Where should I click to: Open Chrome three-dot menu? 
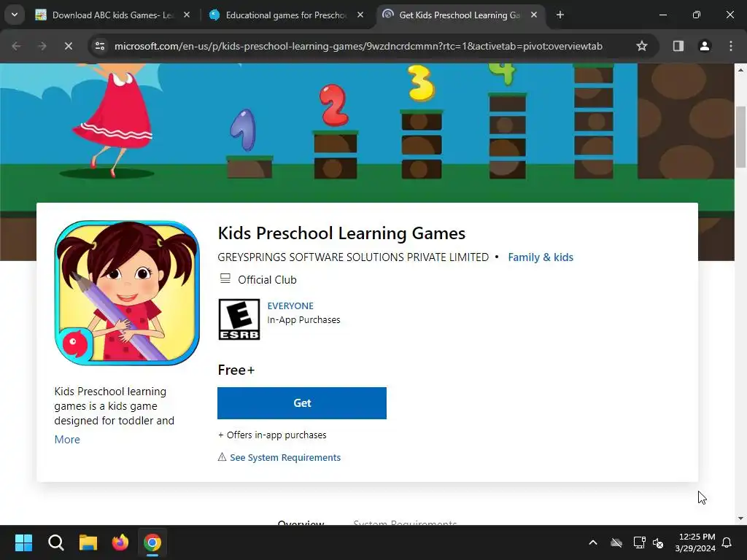[x=731, y=46]
